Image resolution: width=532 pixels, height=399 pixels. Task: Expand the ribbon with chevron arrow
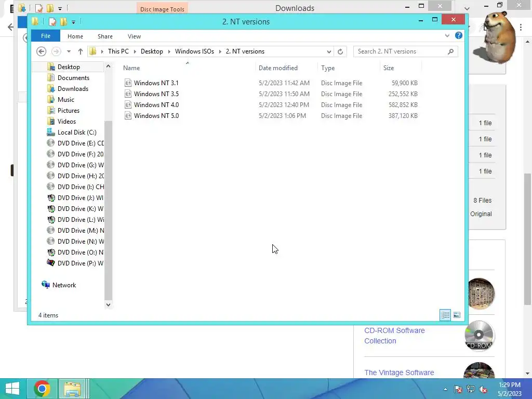pos(447,36)
